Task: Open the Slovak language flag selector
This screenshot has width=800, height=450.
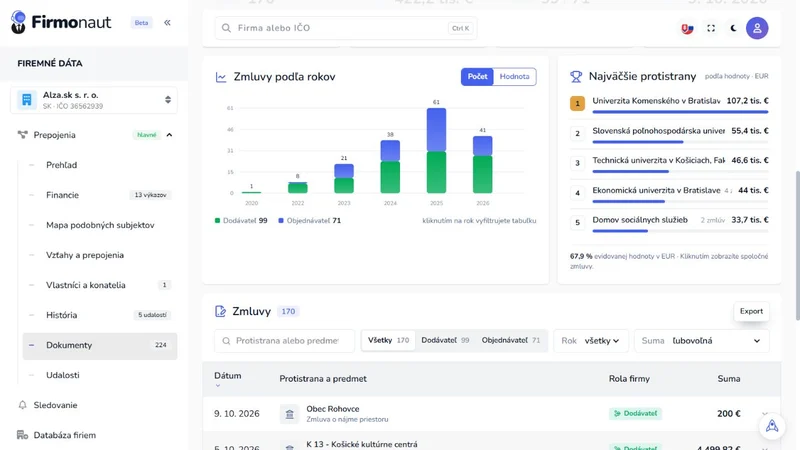Action: click(x=687, y=29)
